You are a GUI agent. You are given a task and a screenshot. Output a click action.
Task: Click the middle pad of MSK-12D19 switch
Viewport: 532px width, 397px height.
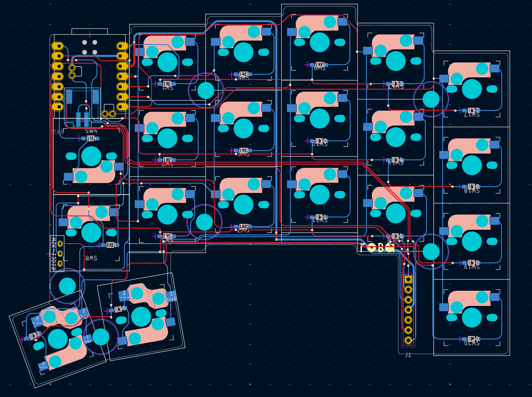point(60,253)
